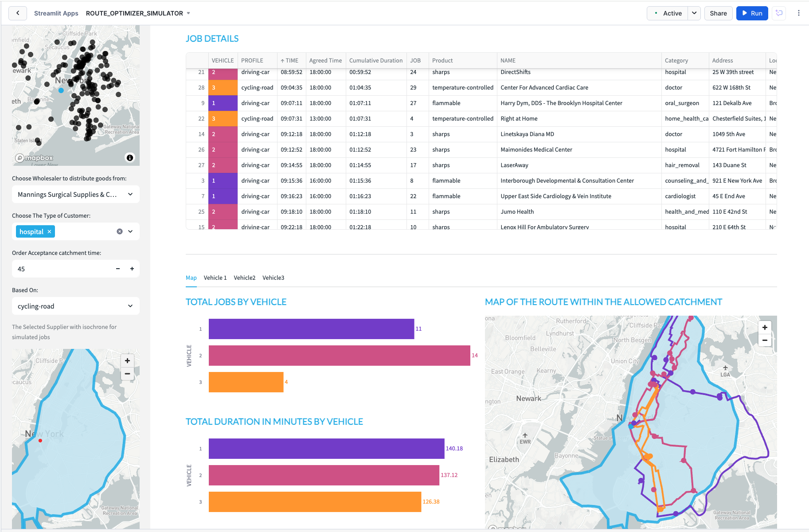Zoom in on the route catchment map

click(765, 328)
